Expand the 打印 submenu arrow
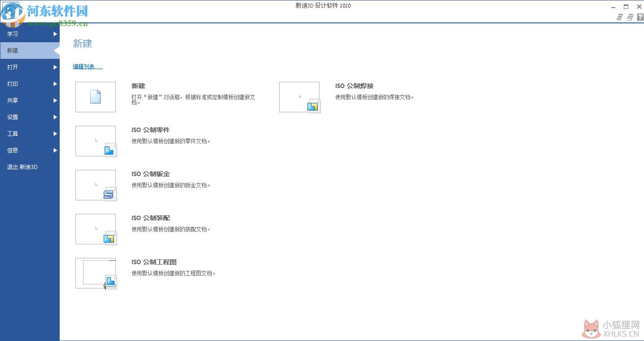The height and width of the screenshot is (341, 644). coord(55,84)
